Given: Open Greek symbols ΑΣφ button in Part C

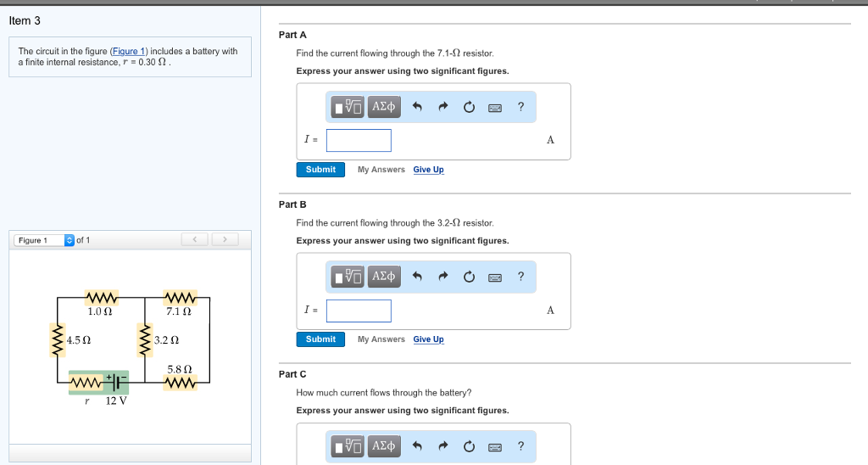Looking at the screenshot, I should pyautogui.click(x=384, y=446).
